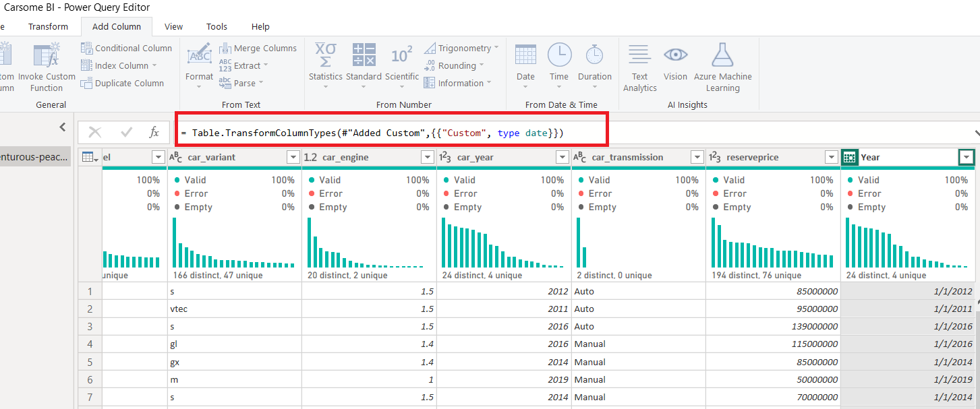
Task: Change car_variant data type icon
Action: click(175, 157)
